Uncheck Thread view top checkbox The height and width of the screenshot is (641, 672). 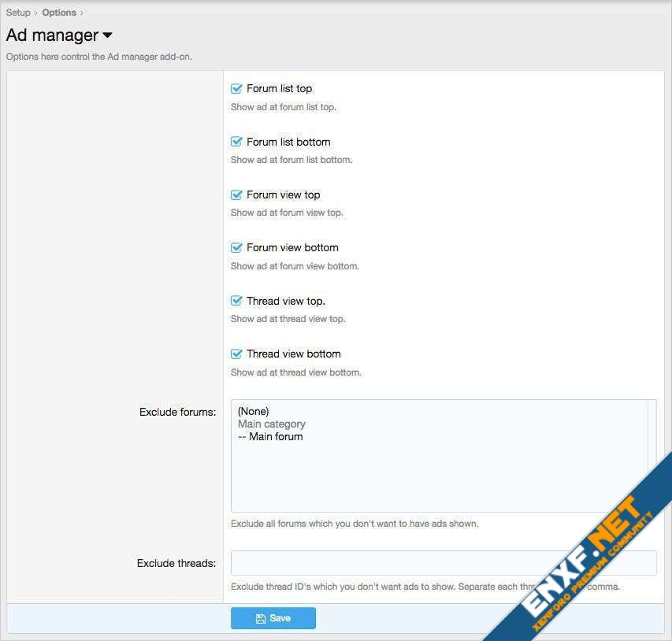tap(236, 301)
